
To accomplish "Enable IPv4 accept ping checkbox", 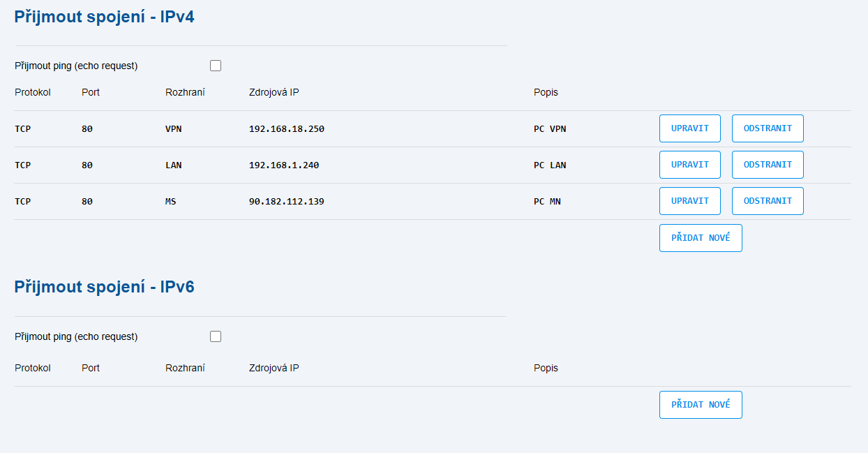I will point(216,66).
